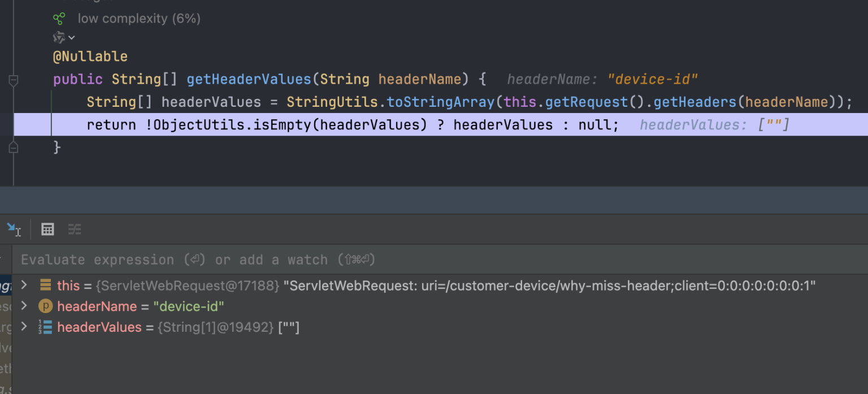Click the inline headerValues debug hint
This screenshot has width=868, height=394.
pyautogui.click(x=714, y=125)
